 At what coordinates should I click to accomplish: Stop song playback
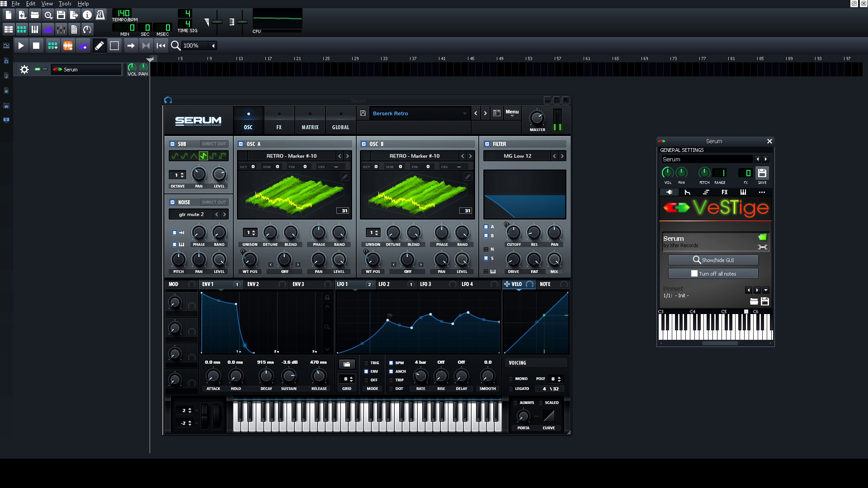[x=36, y=46]
